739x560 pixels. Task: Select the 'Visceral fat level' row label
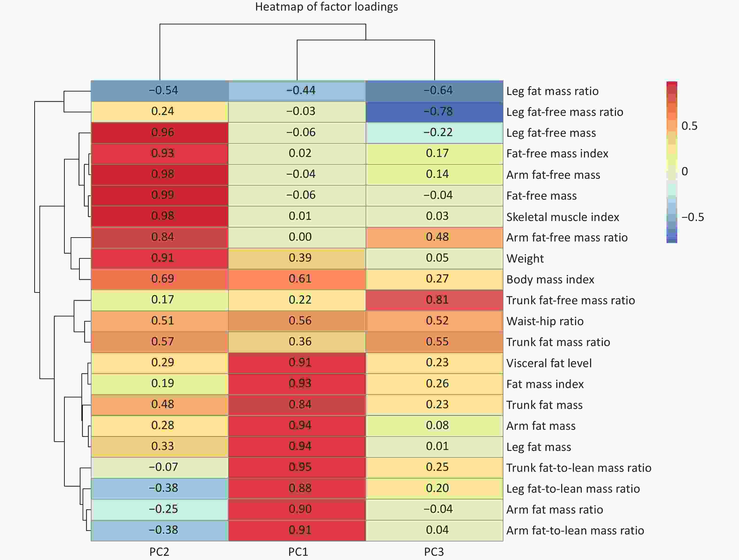tap(549, 363)
